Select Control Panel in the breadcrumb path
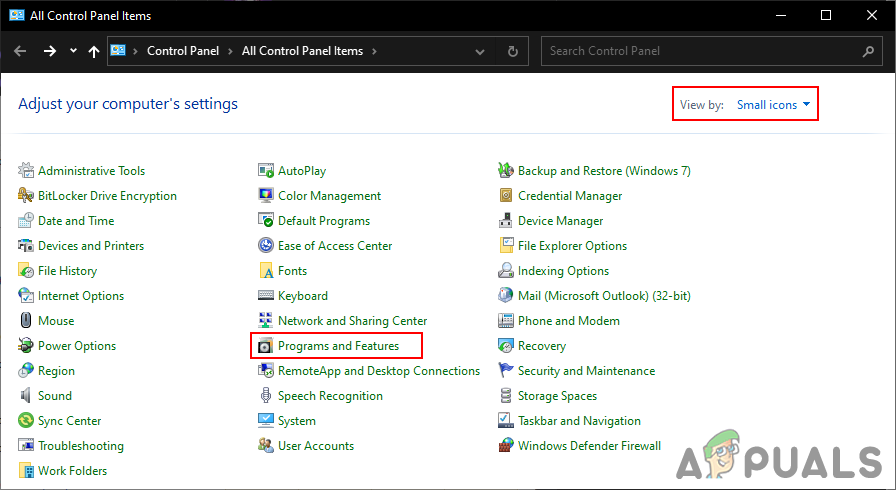The height and width of the screenshot is (490, 896). click(x=182, y=51)
